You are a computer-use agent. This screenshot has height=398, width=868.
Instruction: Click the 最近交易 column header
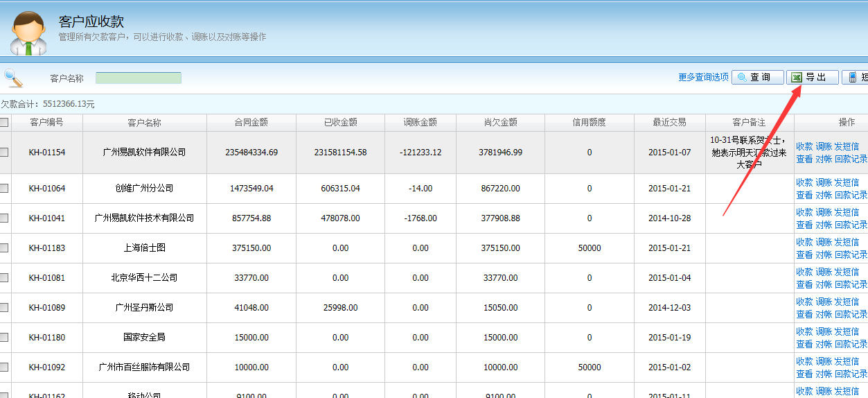pyautogui.click(x=669, y=123)
